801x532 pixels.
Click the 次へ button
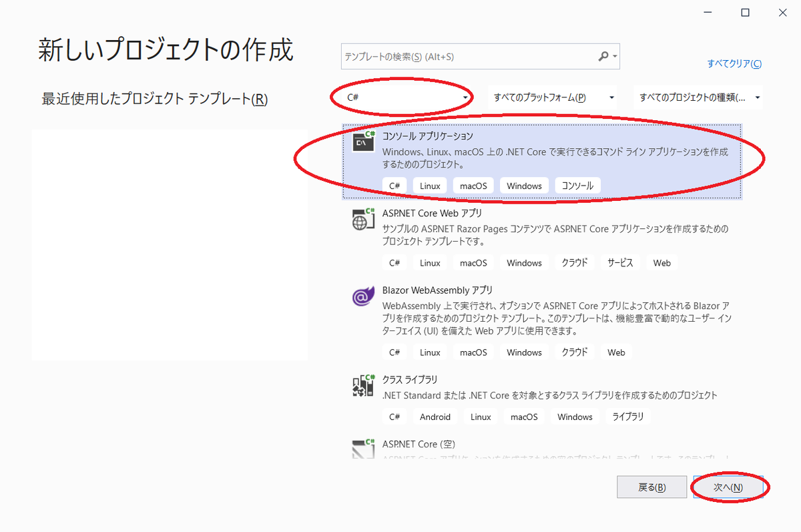730,487
